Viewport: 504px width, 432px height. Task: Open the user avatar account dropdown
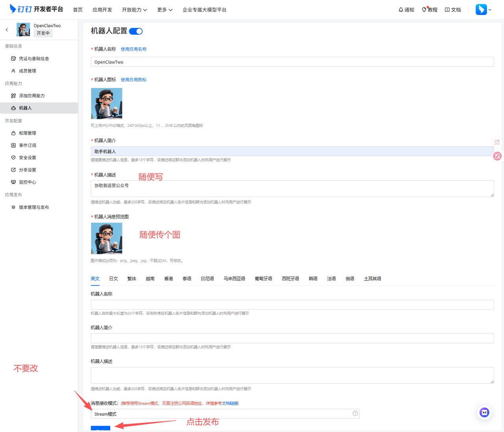484,9
